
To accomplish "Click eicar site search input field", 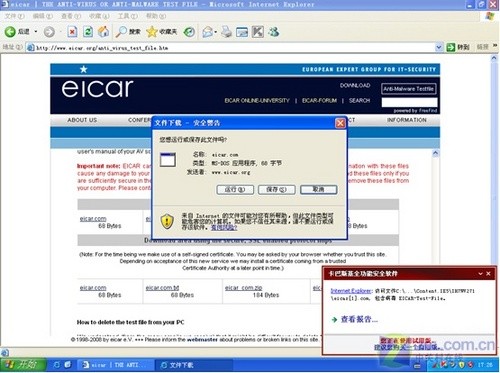I will [409, 102].
